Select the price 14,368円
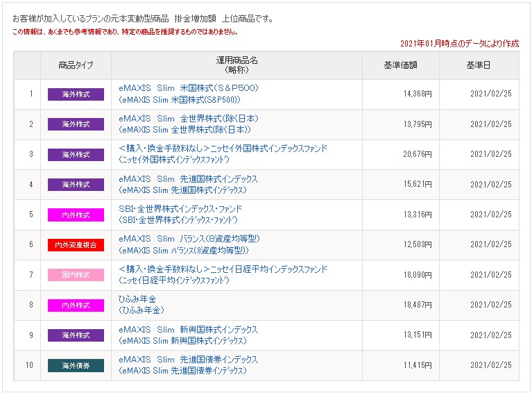The height and width of the screenshot is (393, 532). click(418, 94)
